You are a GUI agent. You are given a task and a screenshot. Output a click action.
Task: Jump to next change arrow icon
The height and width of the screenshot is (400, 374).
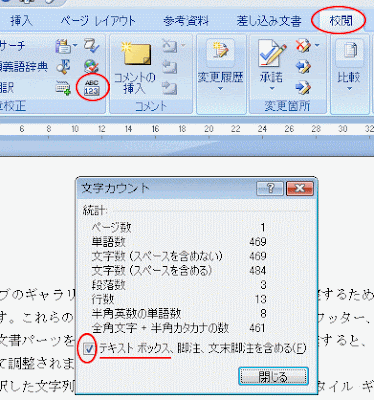click(303, 88)
